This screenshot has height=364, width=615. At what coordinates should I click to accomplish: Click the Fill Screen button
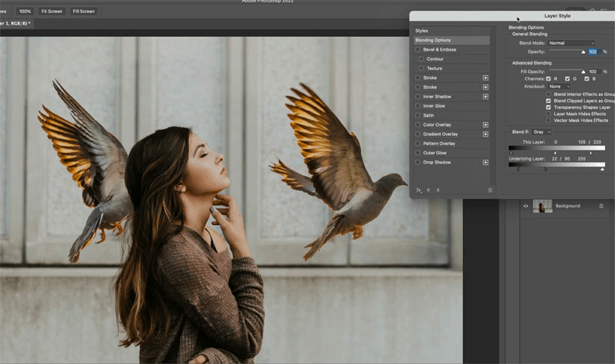coord(84,12)
